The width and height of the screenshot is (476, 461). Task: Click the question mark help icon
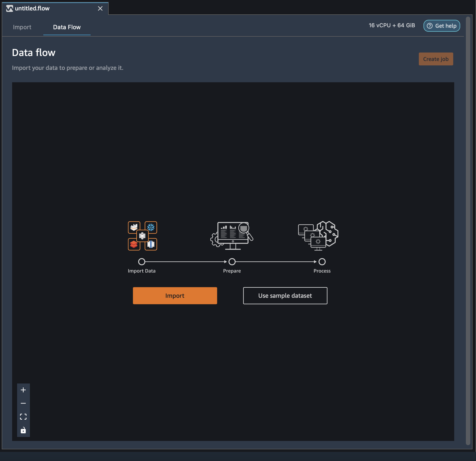430,26
